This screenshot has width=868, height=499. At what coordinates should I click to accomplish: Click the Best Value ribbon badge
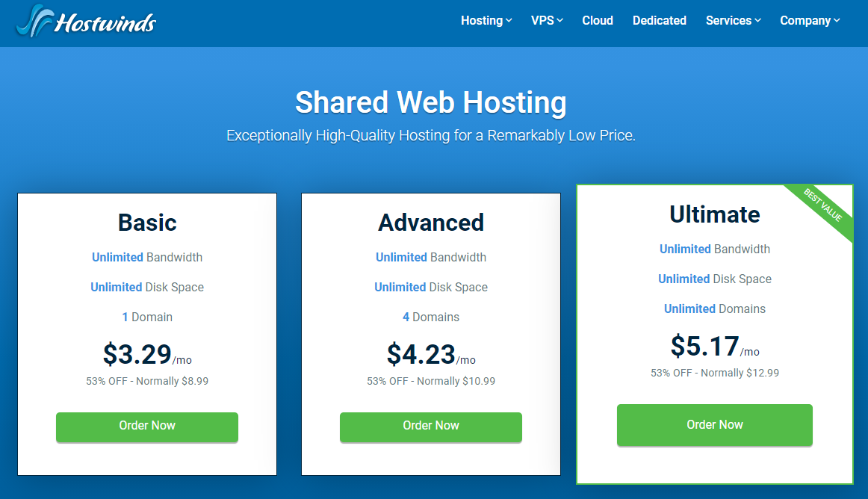click(822, 205)
